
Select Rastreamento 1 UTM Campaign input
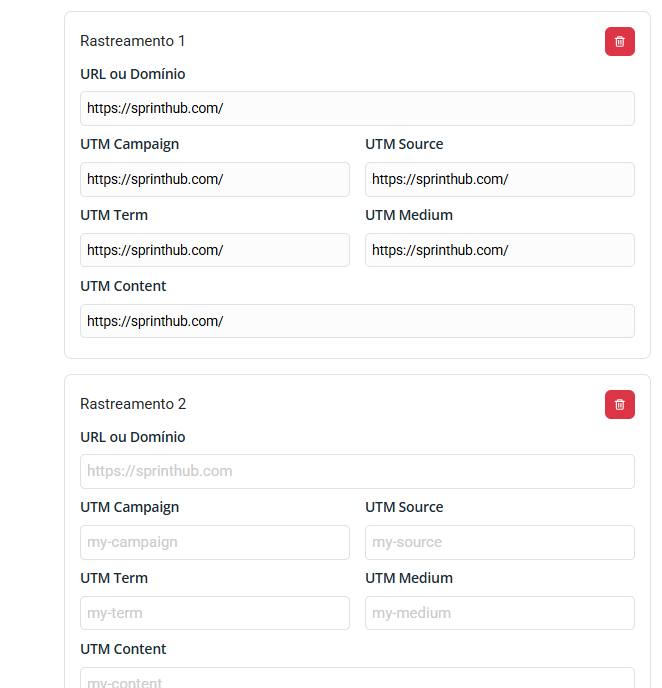pyautogui.click(x=215, y=180)
